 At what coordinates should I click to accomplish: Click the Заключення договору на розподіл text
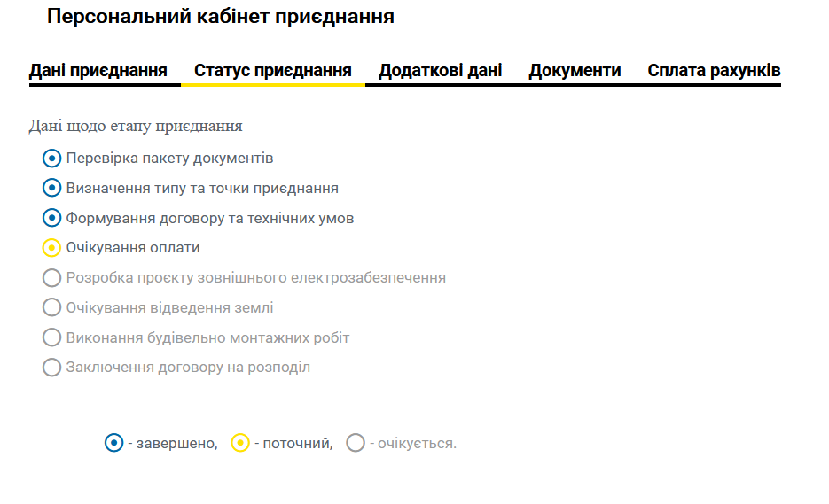coord(188,368)
